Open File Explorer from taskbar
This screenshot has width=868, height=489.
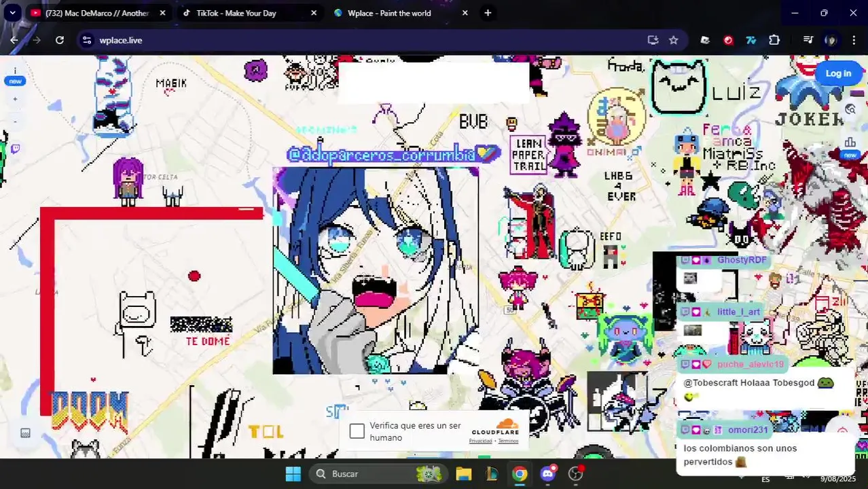pyautogui.click(x=464, y=474)
